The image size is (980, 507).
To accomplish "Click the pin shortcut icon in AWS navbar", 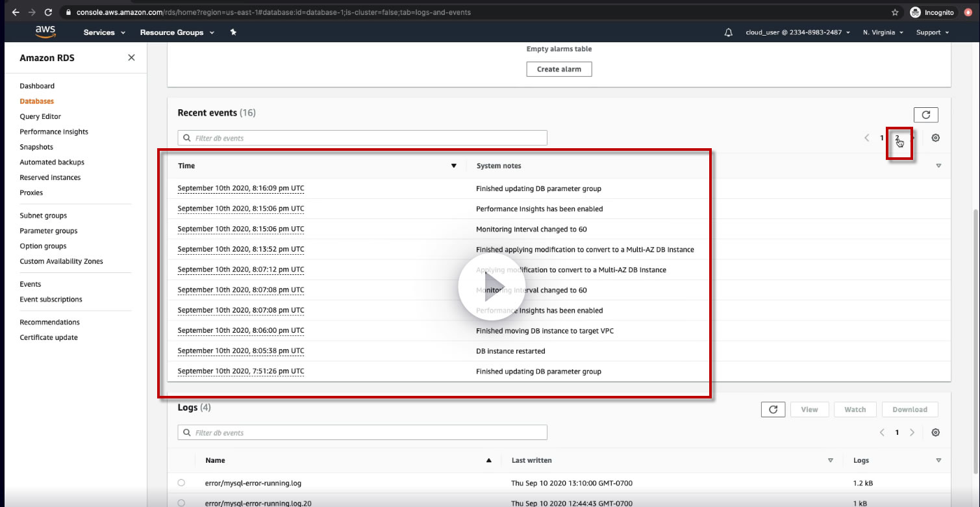I will point(233,32).
